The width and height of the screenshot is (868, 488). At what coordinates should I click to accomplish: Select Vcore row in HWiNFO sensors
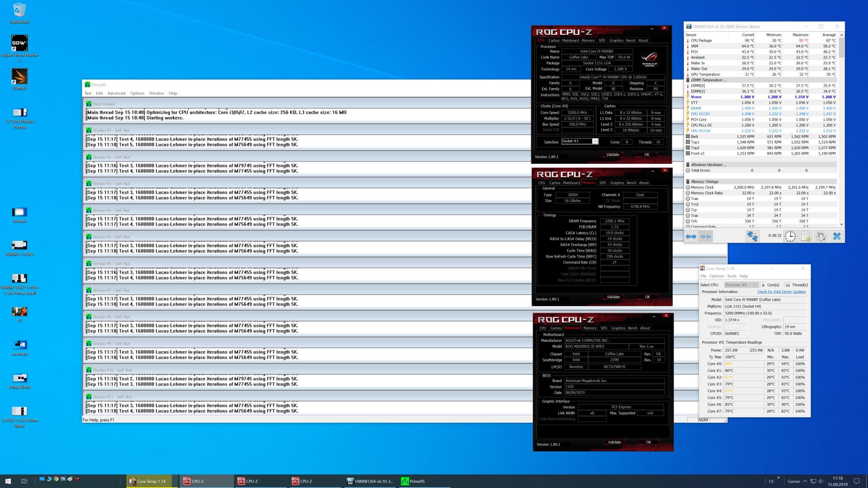[x=761, y=97]
